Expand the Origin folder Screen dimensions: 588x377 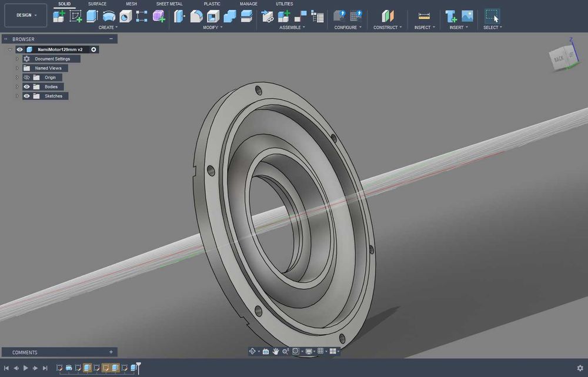tap(17, 78)
